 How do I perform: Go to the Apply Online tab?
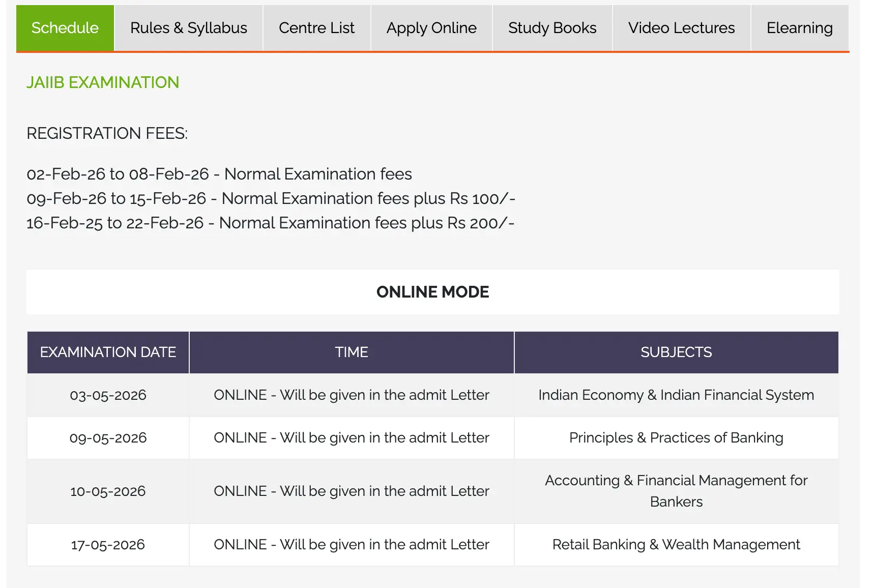pyautogui.click(x=431, y=28)
